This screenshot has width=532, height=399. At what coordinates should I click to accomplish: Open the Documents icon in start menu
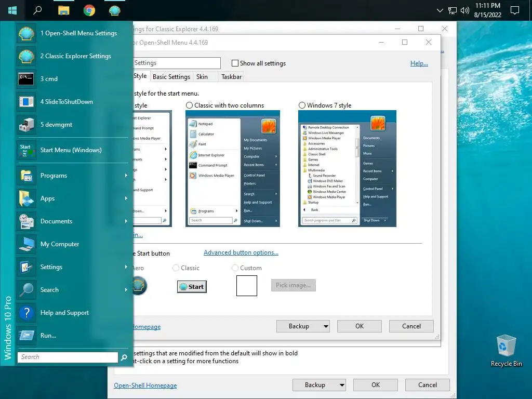26,221
